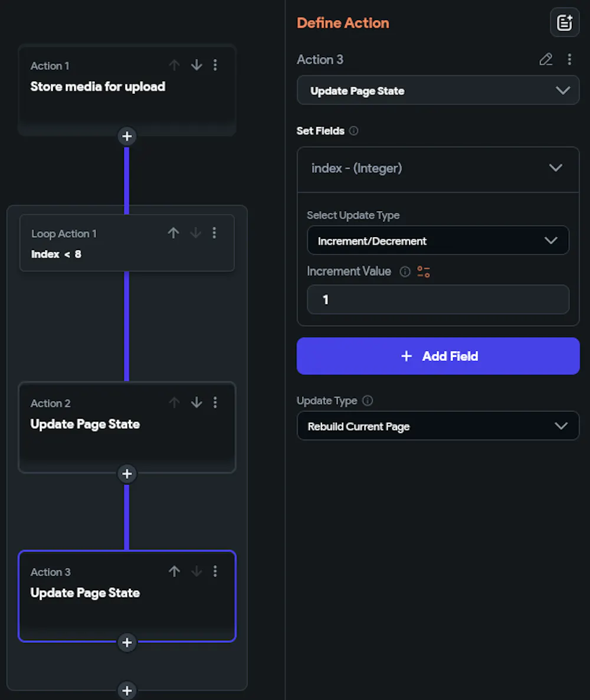Click the Add Field button

(438, 356)
